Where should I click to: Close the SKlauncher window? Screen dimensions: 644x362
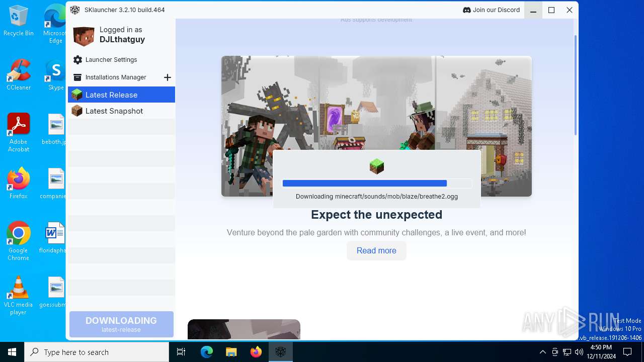(570, 10)
